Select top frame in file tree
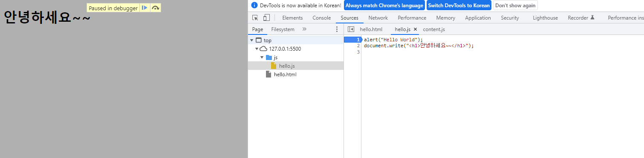 [x=296, y=40]
